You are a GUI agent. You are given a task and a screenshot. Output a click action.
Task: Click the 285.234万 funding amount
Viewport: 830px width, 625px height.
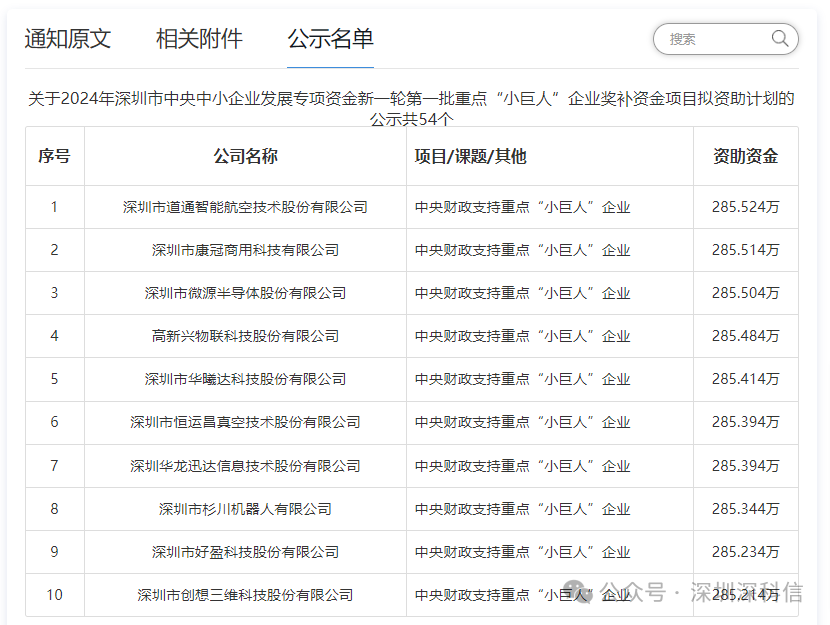(745, 552)
